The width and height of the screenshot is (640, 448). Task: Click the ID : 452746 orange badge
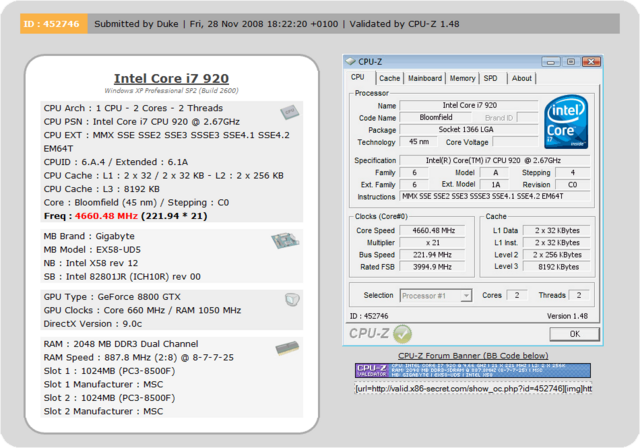pyautogui.click(x=53, y=24)
